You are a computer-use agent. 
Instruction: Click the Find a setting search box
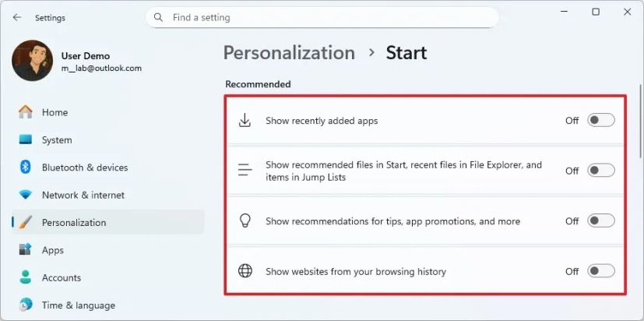coord(327,17)
